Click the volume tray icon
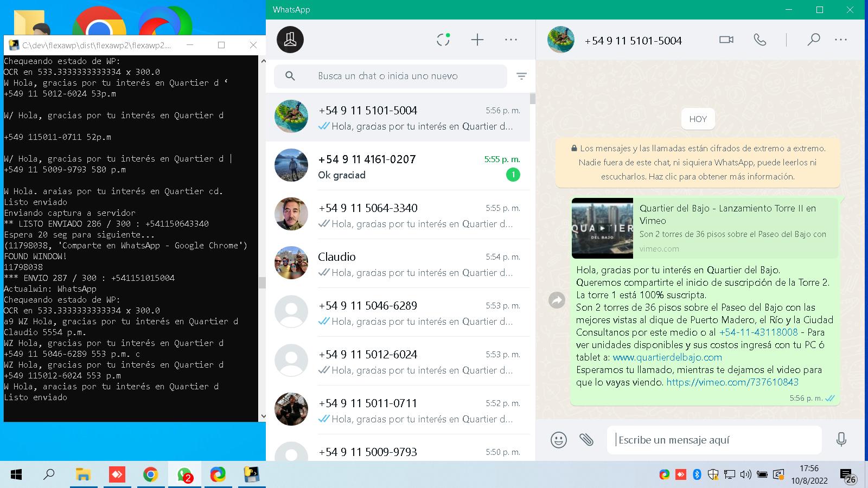Screen dimensions: 868x488 coord(745,475)
